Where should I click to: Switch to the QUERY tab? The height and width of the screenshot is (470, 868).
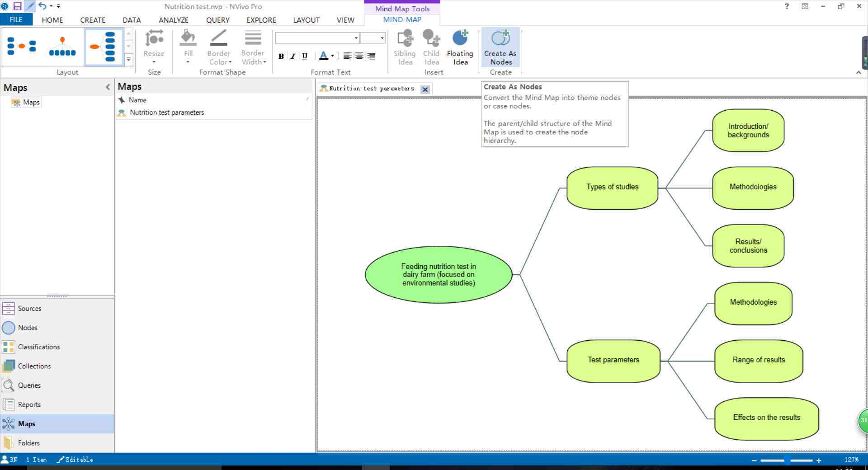point(218,20)
